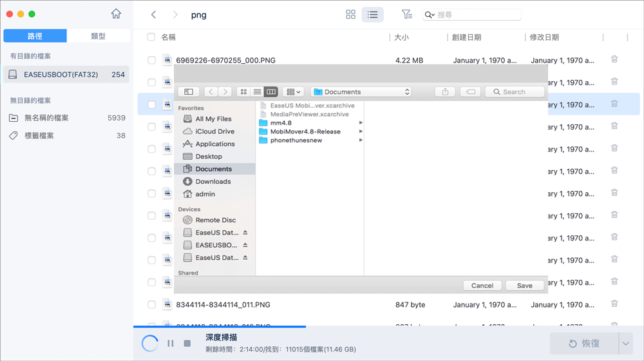Open the filter funnel icon
The height and width of the screenshot is (361, 644).
(x=406, y=14)
